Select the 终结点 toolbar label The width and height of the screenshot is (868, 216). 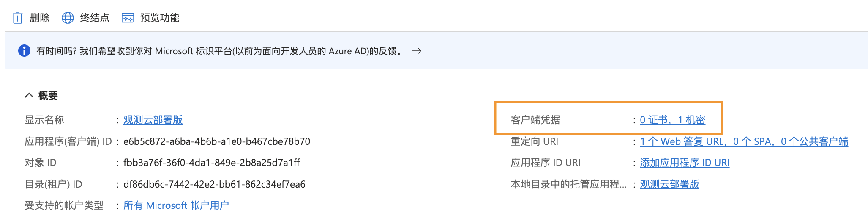pos(95,18)
